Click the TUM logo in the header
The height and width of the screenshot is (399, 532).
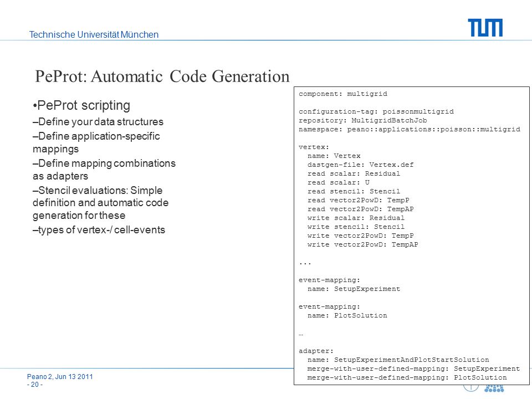(485, 28)
